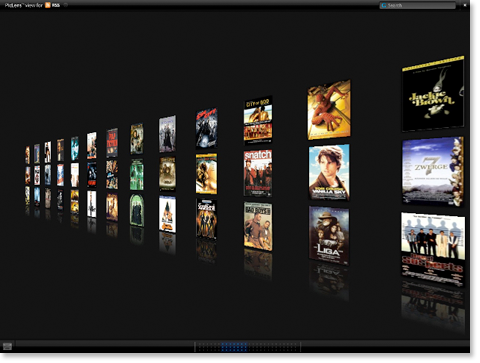Select the arched green poster below the Matrix
The width and height of the screenshot is (480, 363).
pos(137,210)
